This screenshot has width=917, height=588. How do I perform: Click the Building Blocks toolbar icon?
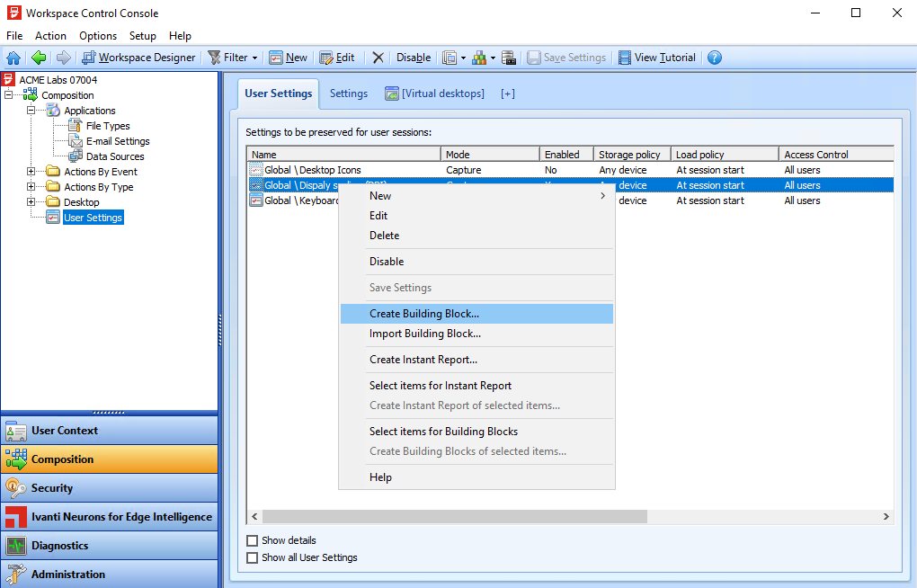click(479, 58)
